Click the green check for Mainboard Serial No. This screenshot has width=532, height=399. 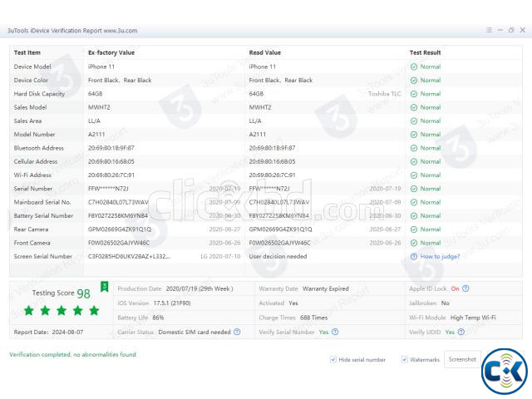click(414, 203)
